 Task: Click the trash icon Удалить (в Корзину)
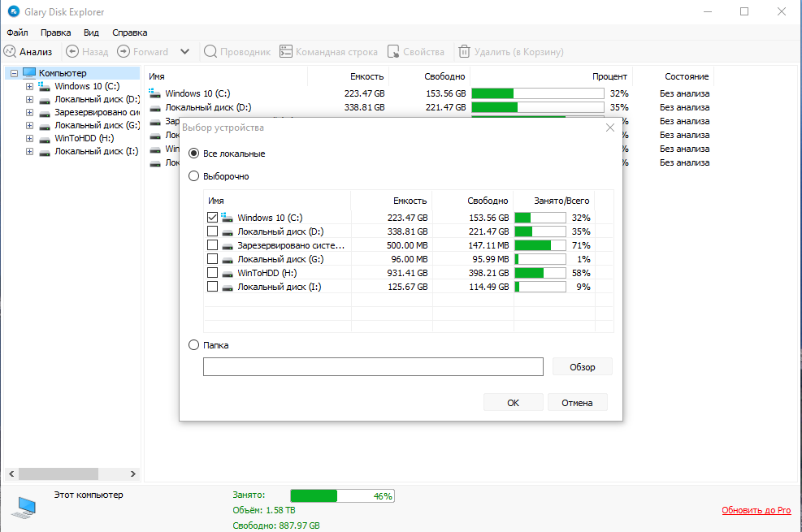464,52
